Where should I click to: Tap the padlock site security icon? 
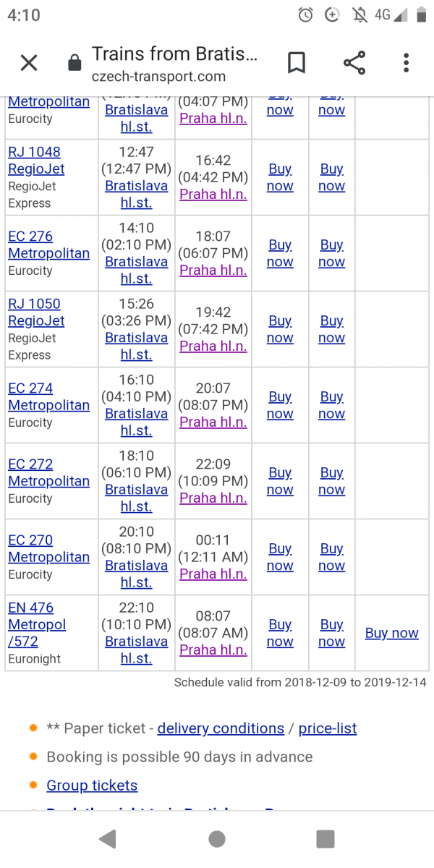(75, 64)
